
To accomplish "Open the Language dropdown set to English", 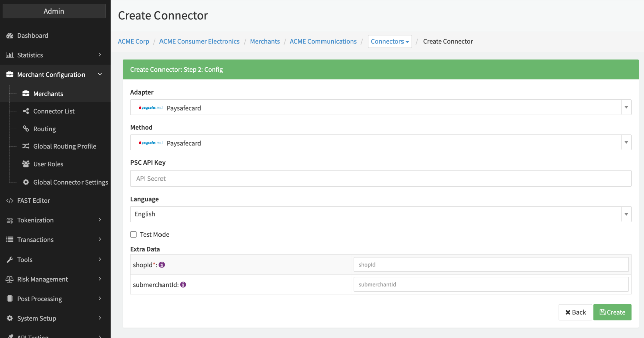I will pos(380,214).
